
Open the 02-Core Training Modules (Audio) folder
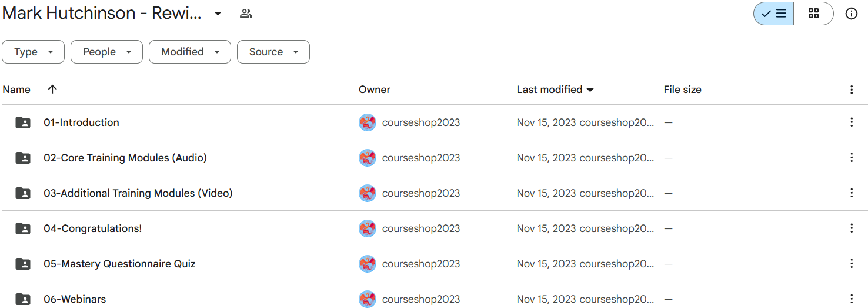coord(125,158)
